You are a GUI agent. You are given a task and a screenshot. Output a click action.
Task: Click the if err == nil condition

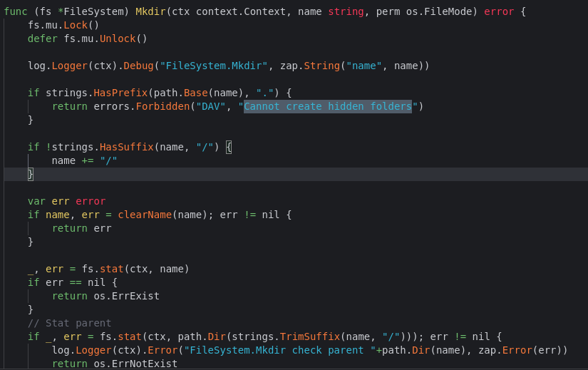[66, 282]
